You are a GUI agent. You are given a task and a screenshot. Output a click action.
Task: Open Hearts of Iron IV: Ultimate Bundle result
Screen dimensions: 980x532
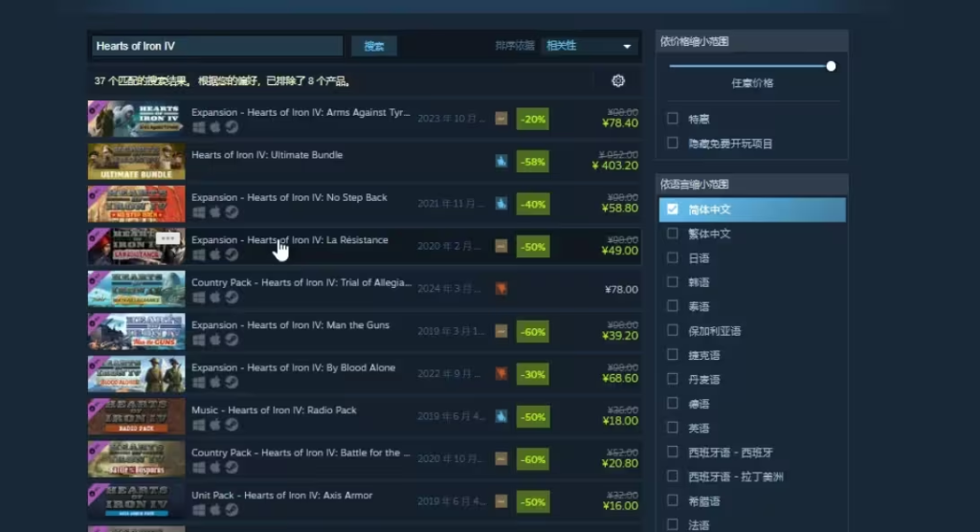267,155
